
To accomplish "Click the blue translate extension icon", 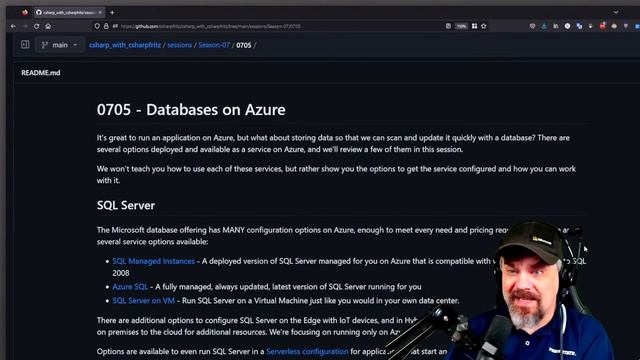I will (x=579, y=26).
